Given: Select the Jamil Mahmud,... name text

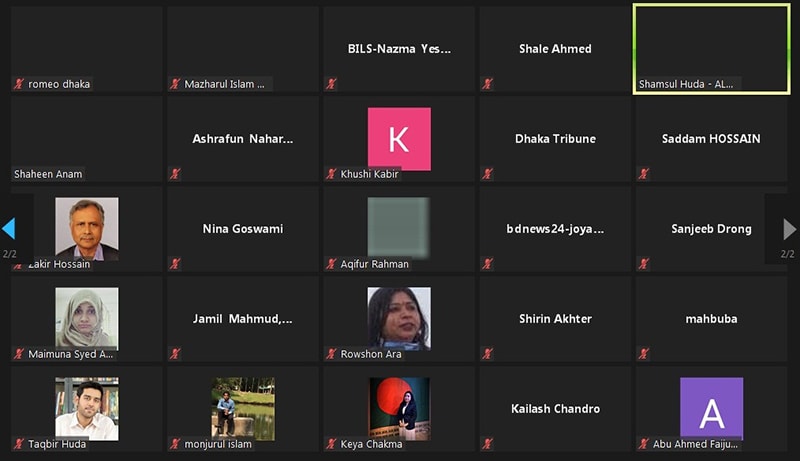Looking at the screenshot, I should pyautogui.click(x=243, y=319).
